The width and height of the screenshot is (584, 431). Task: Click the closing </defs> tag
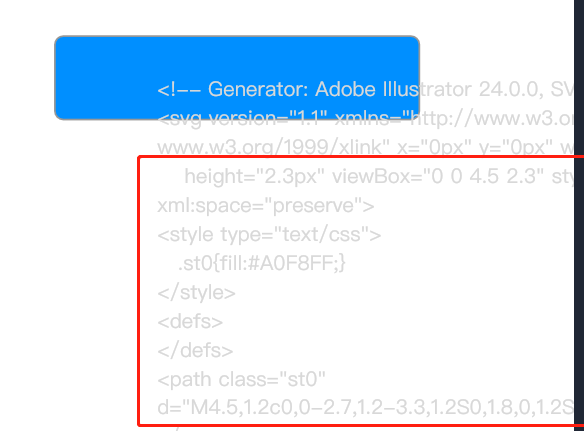pyautogui.click(x=195, y=351)
